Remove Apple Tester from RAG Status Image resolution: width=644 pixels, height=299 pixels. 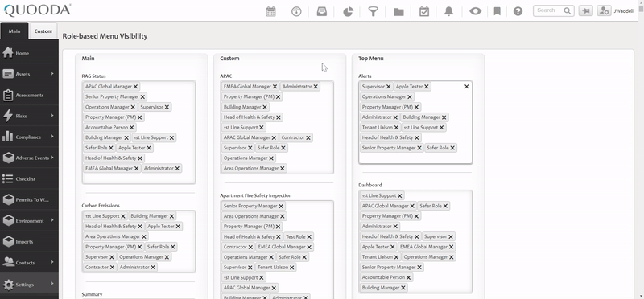tap(149, 148)
